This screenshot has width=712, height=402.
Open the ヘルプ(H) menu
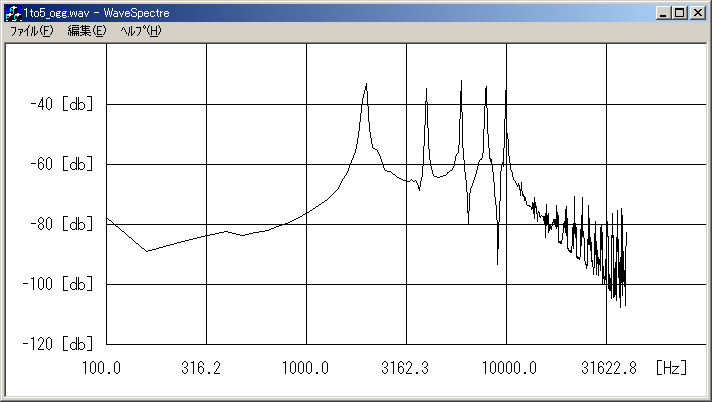pyautogui.click(x=141, y=31)
